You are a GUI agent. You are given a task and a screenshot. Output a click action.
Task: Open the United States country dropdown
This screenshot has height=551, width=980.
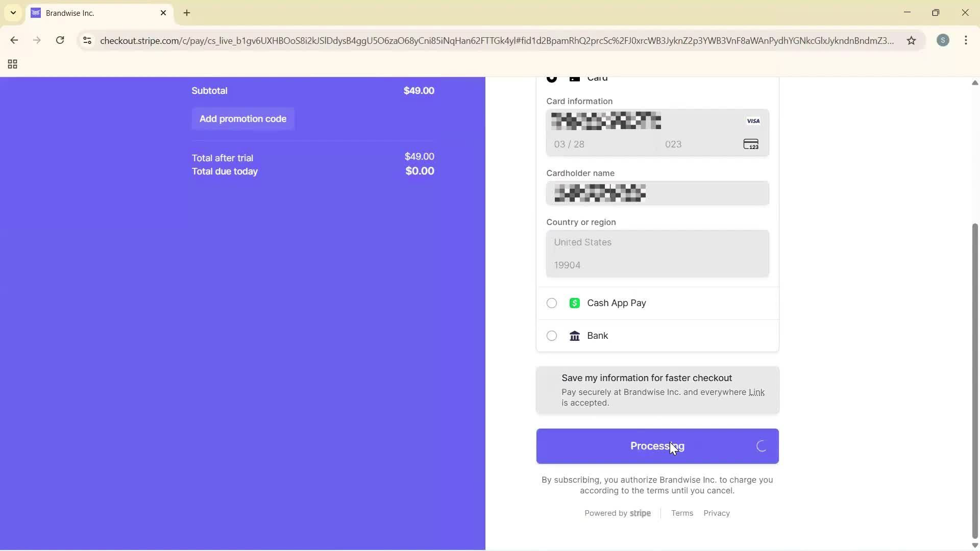pos(657,242)
